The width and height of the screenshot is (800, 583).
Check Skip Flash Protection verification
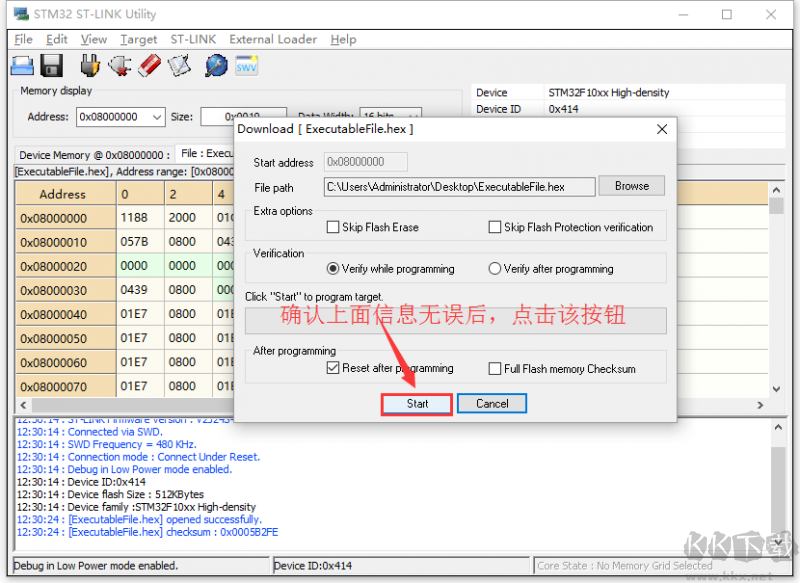494,228
